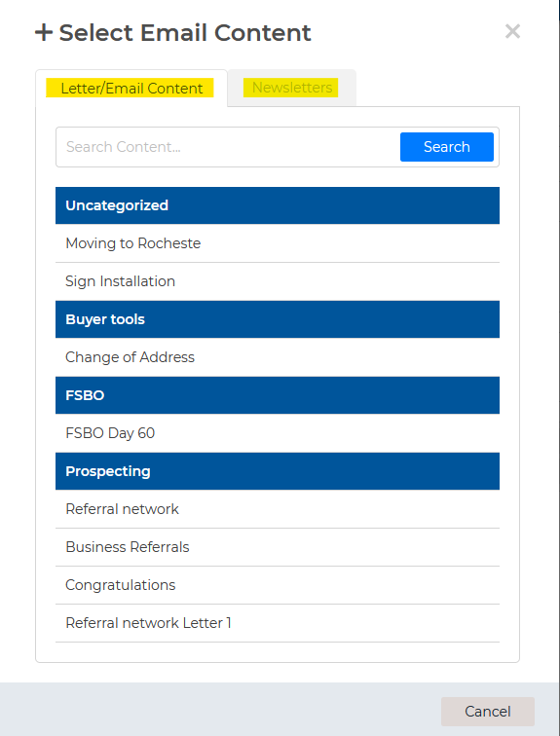Open the FSBO Day 60 item
This screenshot has height=736, width=560.
(x=278, y=433)
